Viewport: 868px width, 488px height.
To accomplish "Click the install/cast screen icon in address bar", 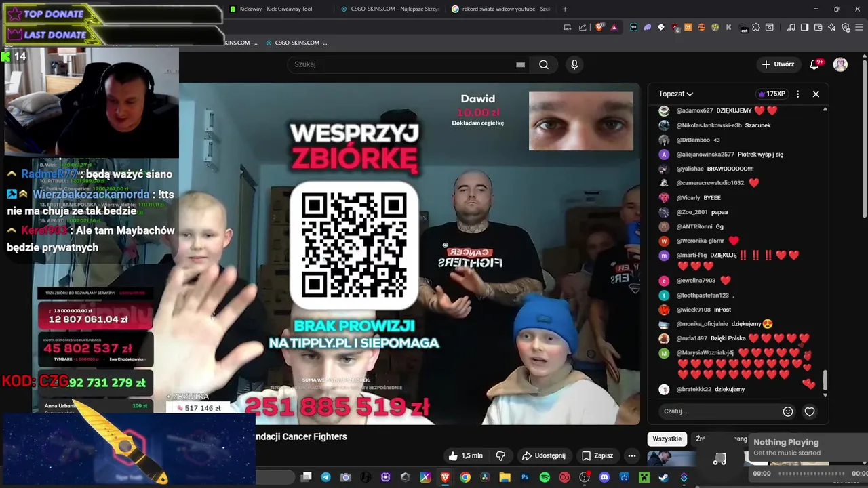I will tap(568, 27).
